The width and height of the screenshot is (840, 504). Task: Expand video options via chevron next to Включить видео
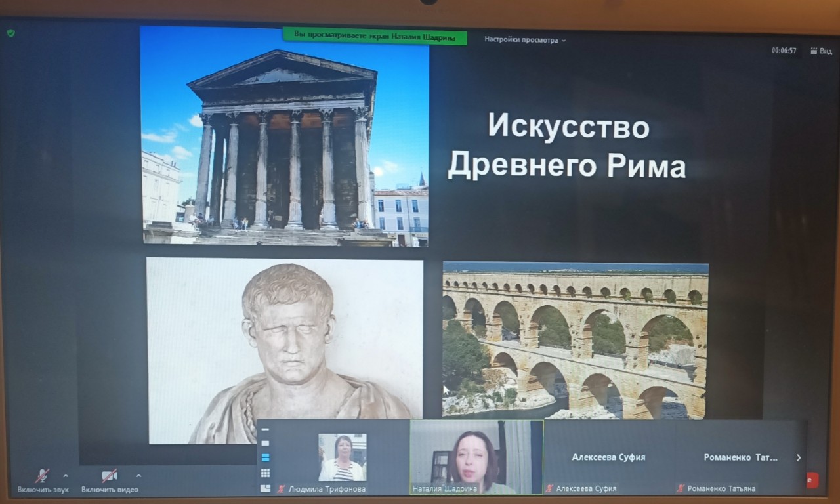pyautogui.click(x=137, y=476)
